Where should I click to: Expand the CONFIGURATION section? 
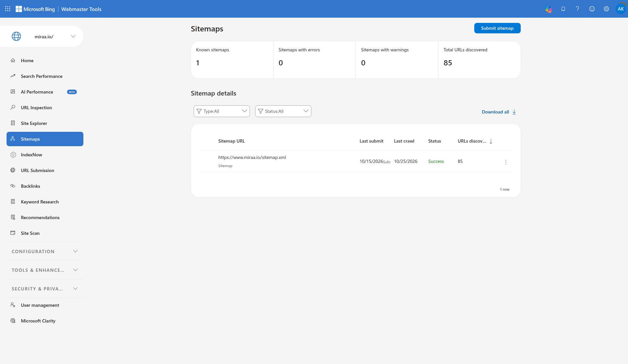[x=45, y=251]
